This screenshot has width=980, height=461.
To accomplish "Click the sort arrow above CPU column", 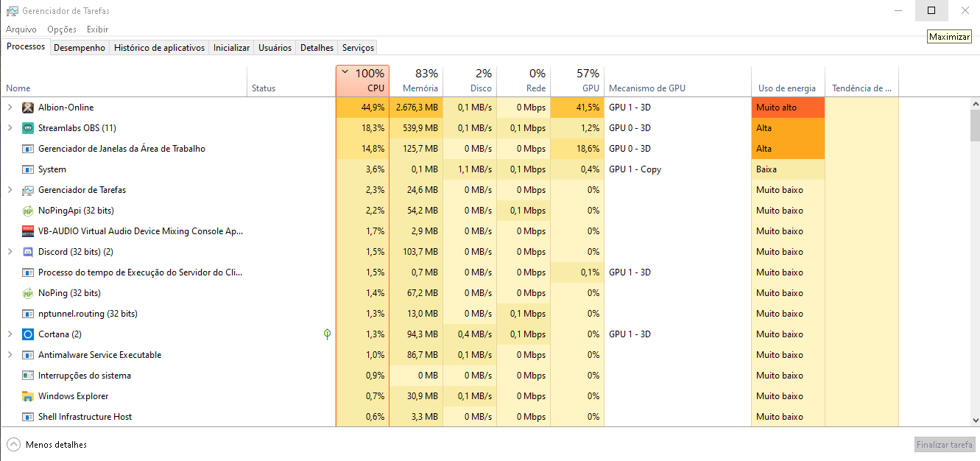I will [x=345, y=72].
